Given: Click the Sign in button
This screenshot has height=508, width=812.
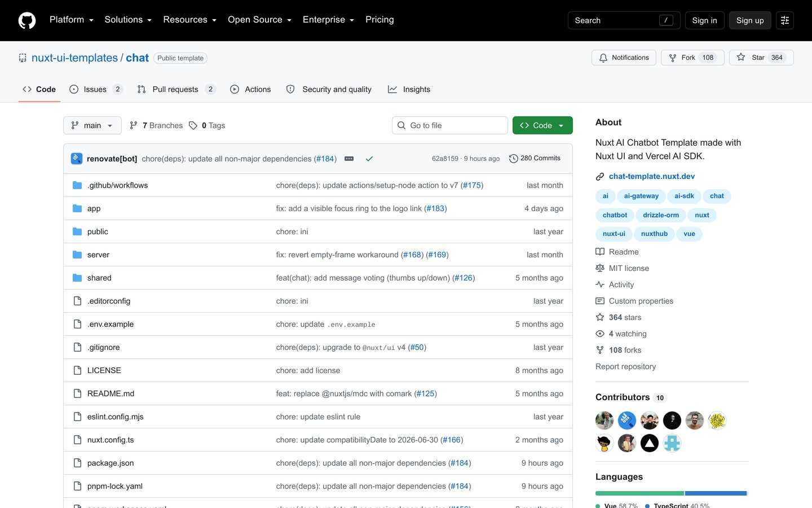Looking at the screenshot, I should (x=705, y=20).
